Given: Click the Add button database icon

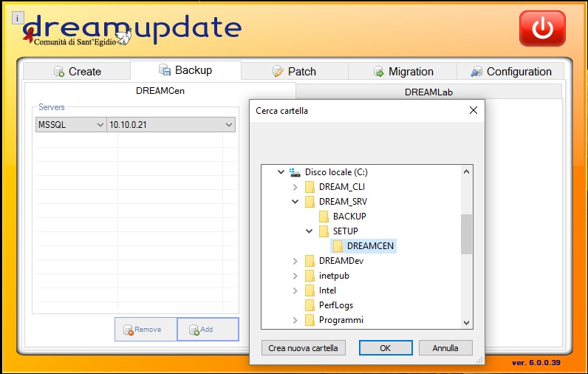Looking at the screenshot, I should (194, 330).
